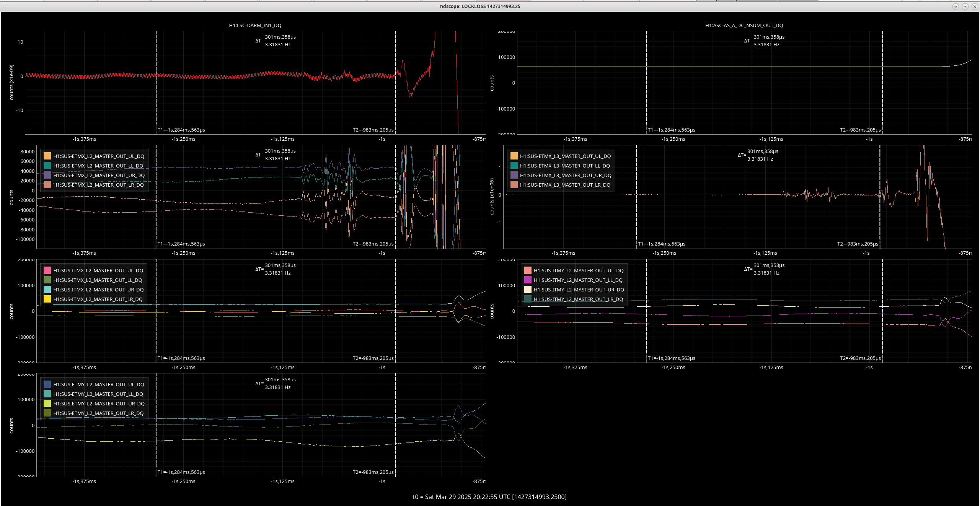The width and height of the screenshot is (980, 506).
Task: Select the H1:SUS-ETMY_L2_MASTER_OUT_UR_DQ legend label
Action: pos(99,403)
